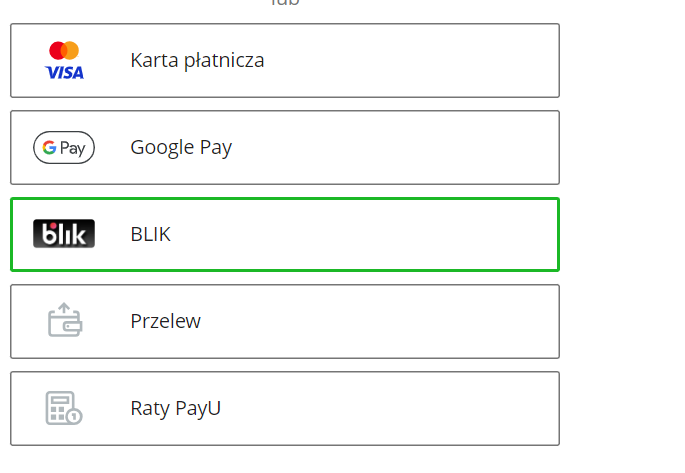This screenshot has height=473, width=685.
Task: Click the "Raty PayU" text label
Action: pos(176,409)
